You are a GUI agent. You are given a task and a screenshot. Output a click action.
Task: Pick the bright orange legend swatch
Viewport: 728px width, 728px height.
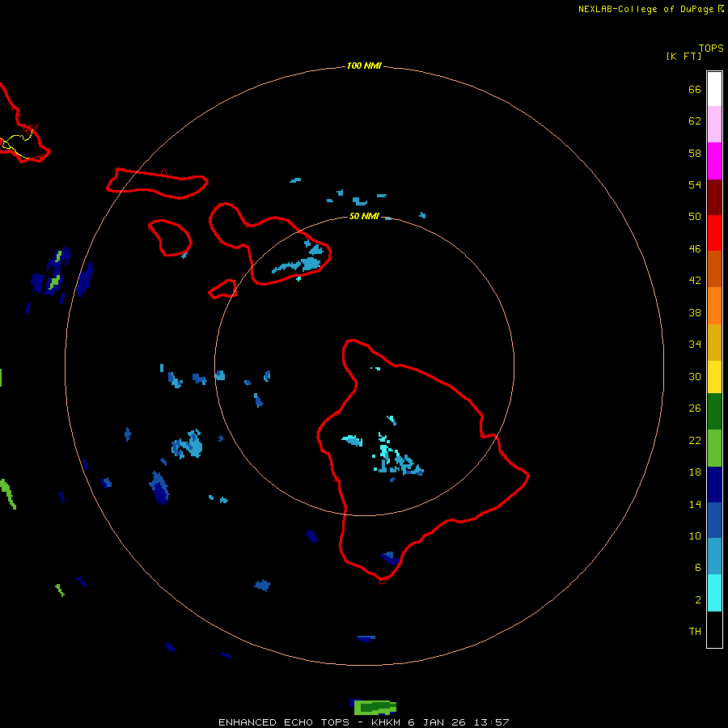(x=714, y=306)
